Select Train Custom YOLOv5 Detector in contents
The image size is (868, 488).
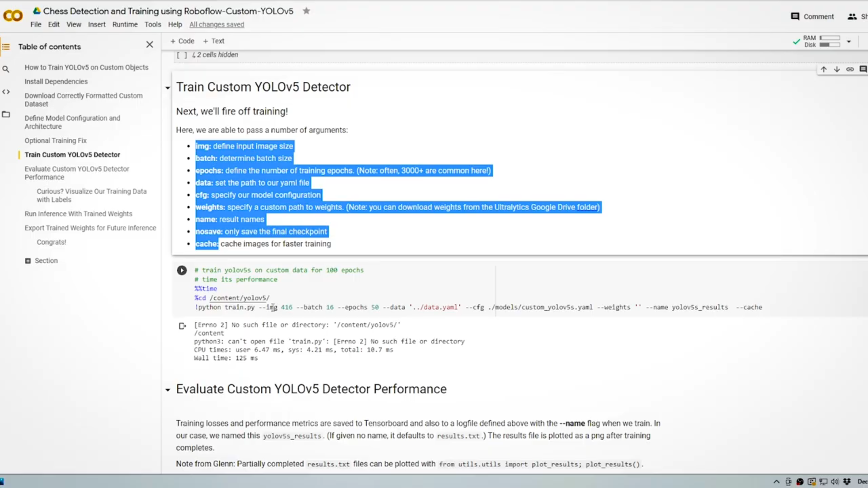72,155
